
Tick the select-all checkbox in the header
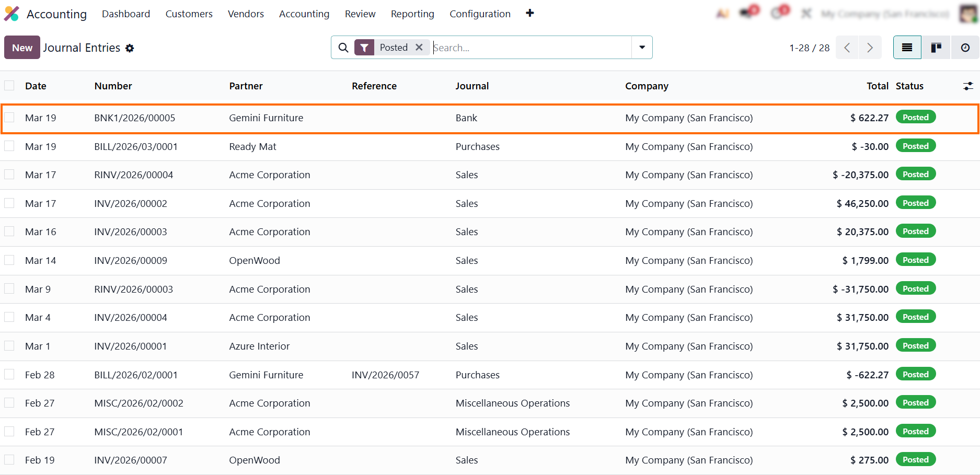point(9,86)
